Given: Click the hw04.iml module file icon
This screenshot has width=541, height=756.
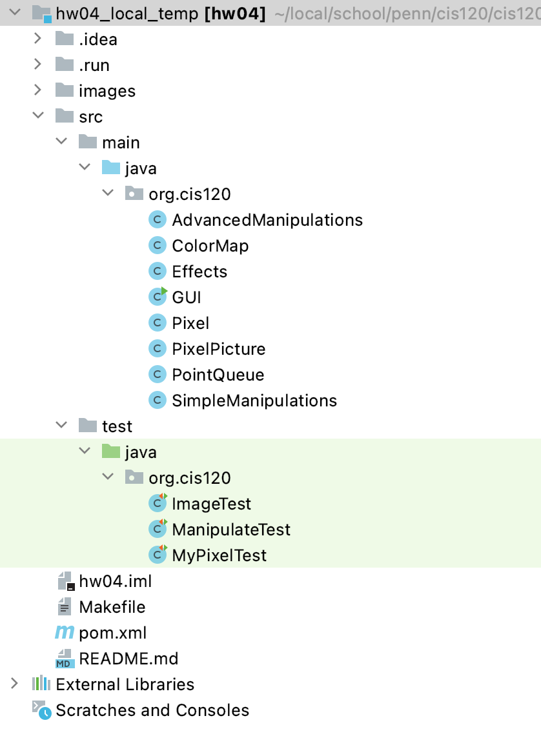Looking at the screenshot, I should coord(65,581).
